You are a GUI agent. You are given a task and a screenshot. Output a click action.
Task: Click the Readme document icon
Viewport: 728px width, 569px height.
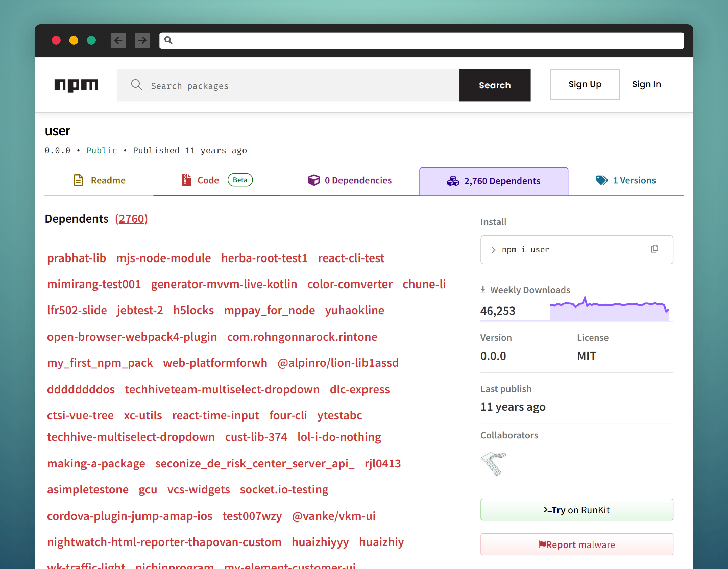[78, 180]
